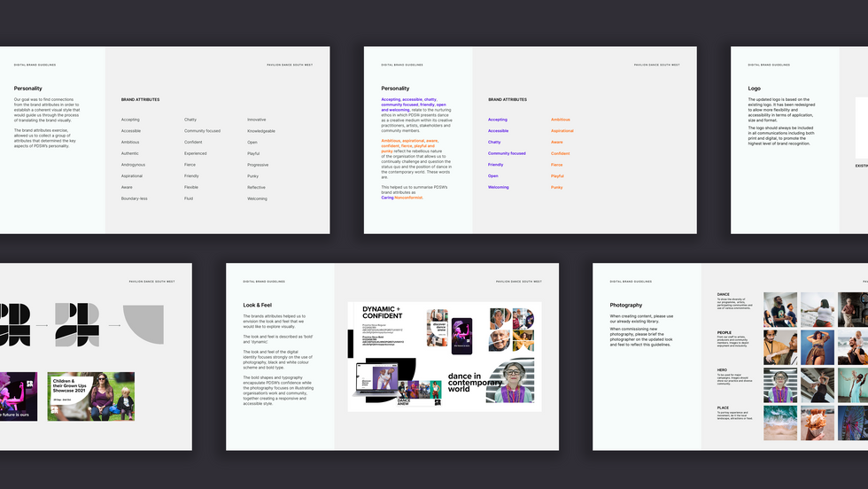Select the purple 'Welcoming' list entry
Screen dimensions: 868x489
point(498,187)
